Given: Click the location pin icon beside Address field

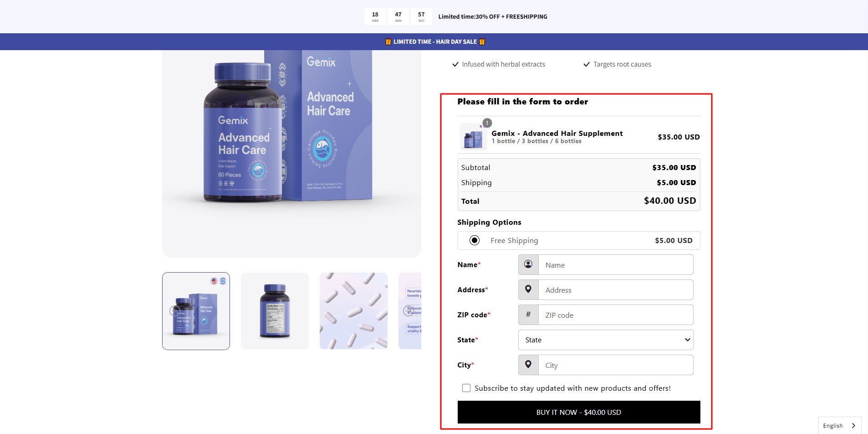Looking at the screenshot, I should click(528, 289).
